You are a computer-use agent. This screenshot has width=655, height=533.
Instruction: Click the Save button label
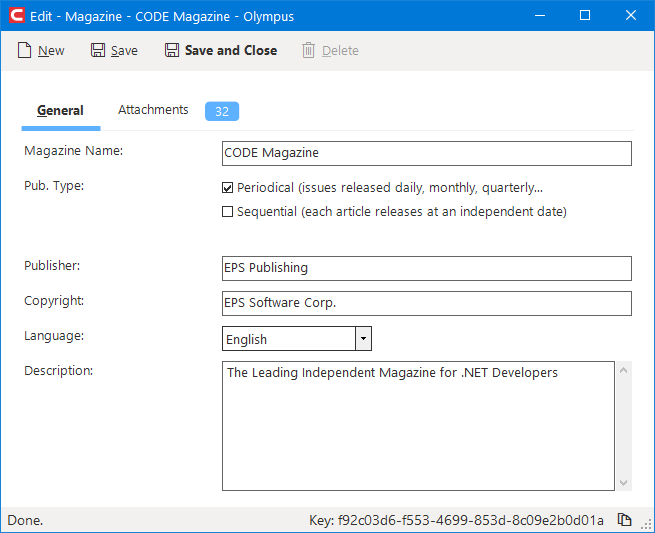tap(124, 51)
